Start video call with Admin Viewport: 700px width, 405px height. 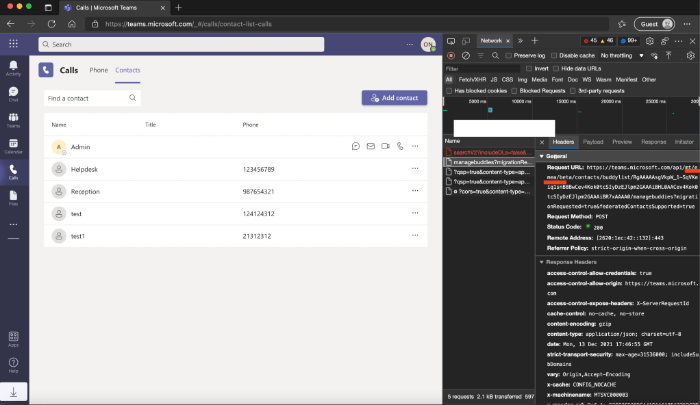click(x=385, y=146)
